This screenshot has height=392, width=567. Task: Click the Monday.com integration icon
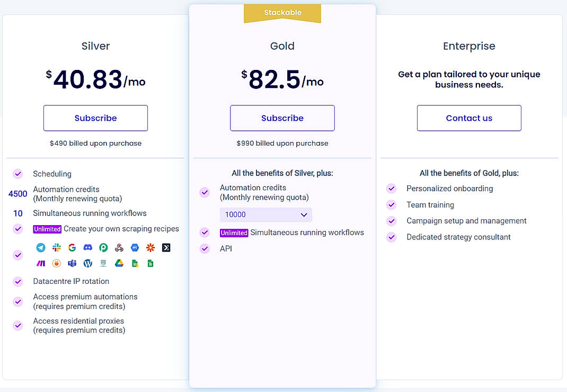pos(41,263)
